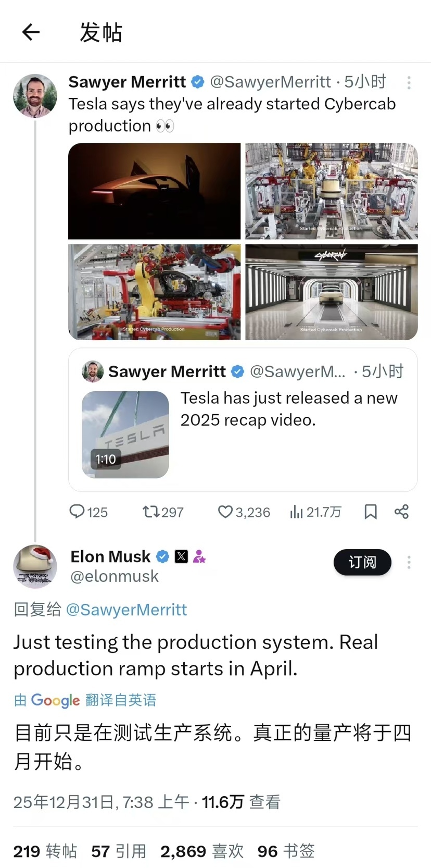The image size is (431, 868).
Task: Share Sawyer Merritt's post
Action: coord(401,512)
